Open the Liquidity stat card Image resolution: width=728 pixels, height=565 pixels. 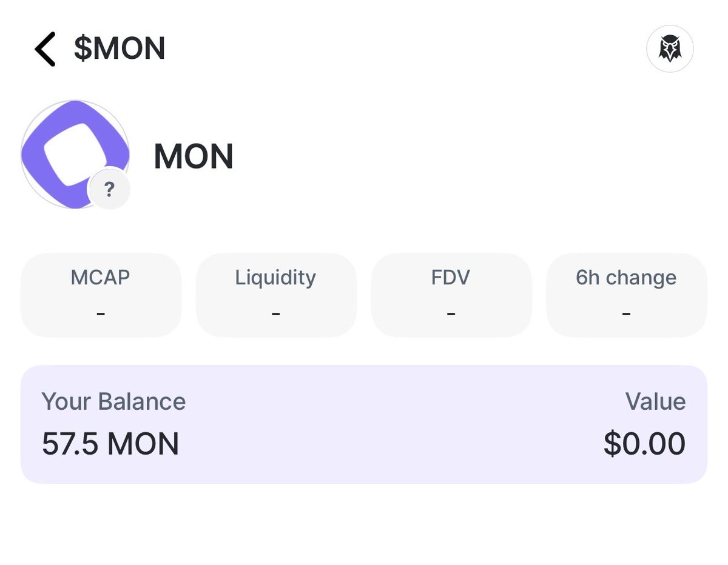click(276, 295)
